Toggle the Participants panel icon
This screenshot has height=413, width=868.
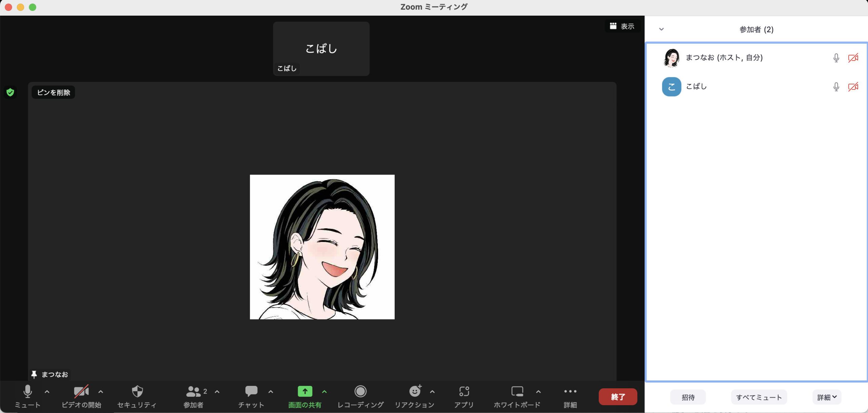pos(193,392)
